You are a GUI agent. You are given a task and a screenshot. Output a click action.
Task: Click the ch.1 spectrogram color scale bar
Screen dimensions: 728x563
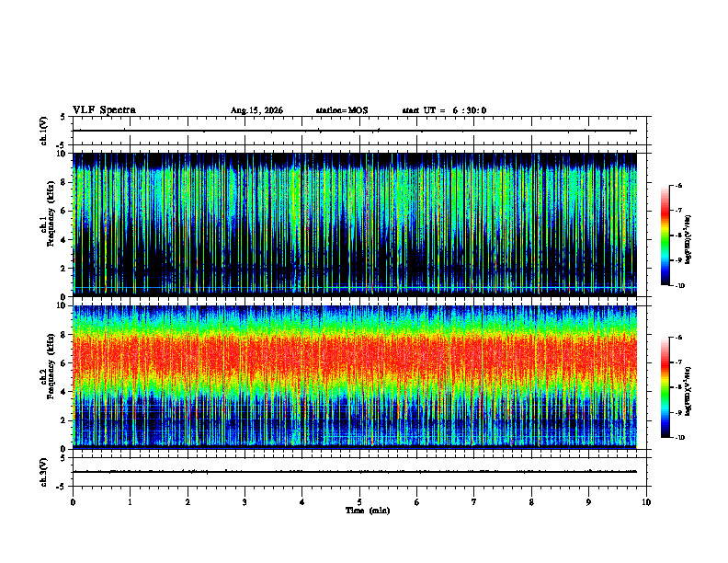(x=665, y=236)
